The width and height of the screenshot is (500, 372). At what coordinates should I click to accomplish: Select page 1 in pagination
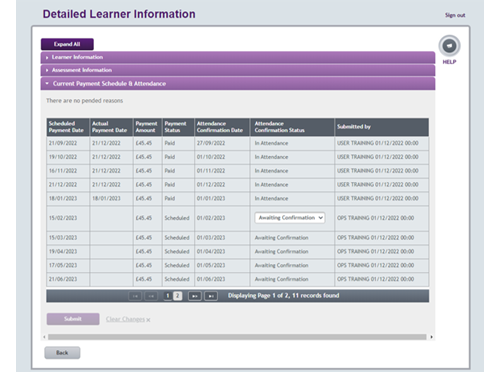168,296
